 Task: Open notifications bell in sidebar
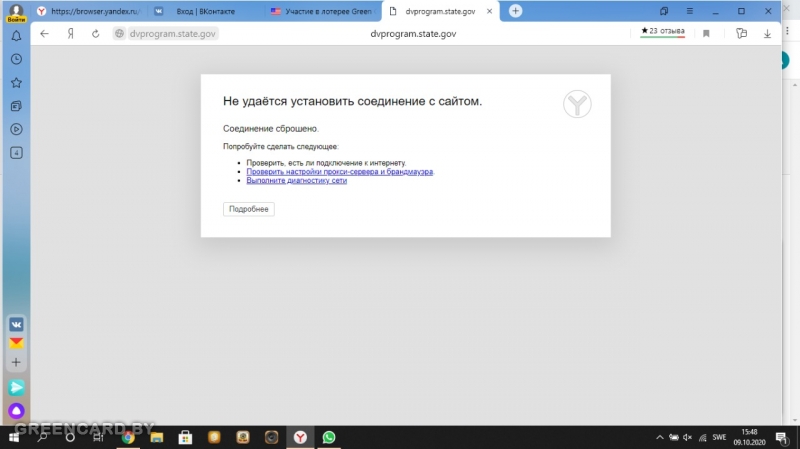[16, 36]
